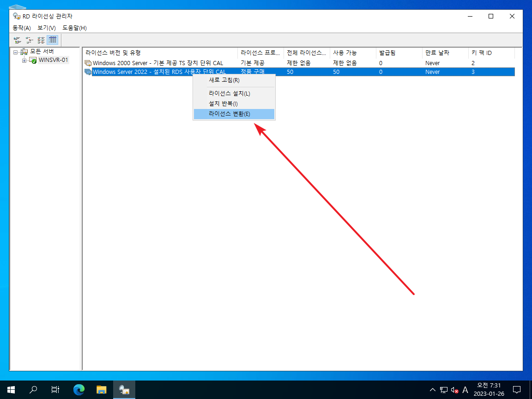Open taskbar Search
Screen dimensions: 532x399
tap(33, 390)
